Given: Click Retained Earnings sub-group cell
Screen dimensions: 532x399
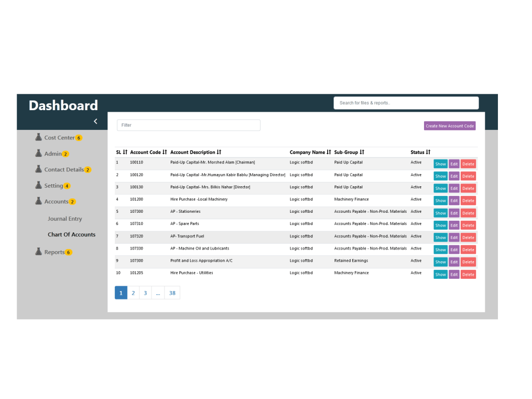Looking at the screenshot, I should [x=351, y=261].
